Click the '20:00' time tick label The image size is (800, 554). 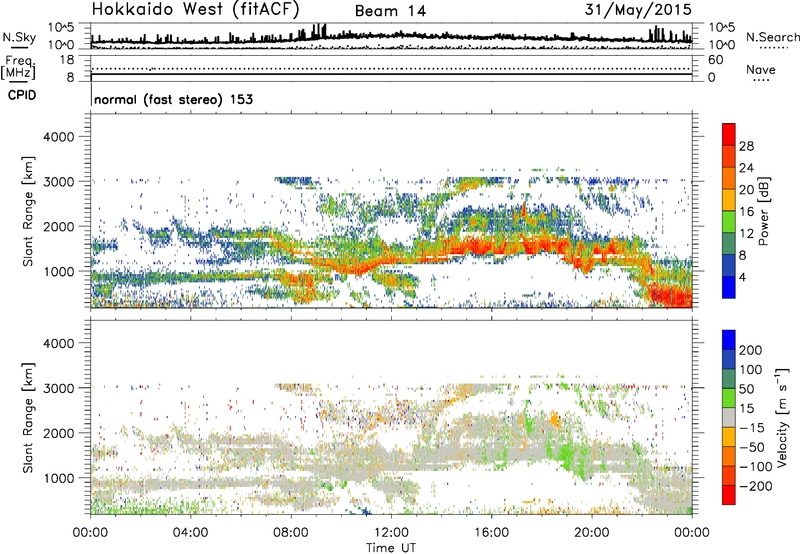[591, 533]
